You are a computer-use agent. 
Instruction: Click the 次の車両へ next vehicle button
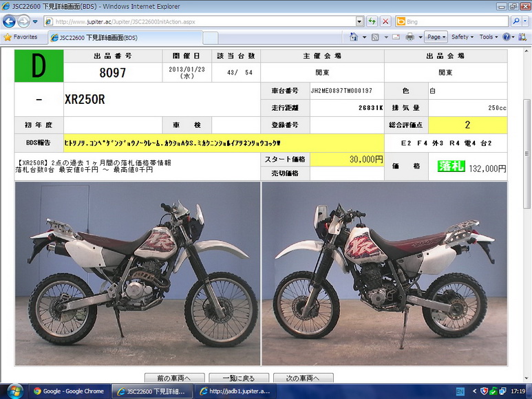pos(304,378)
